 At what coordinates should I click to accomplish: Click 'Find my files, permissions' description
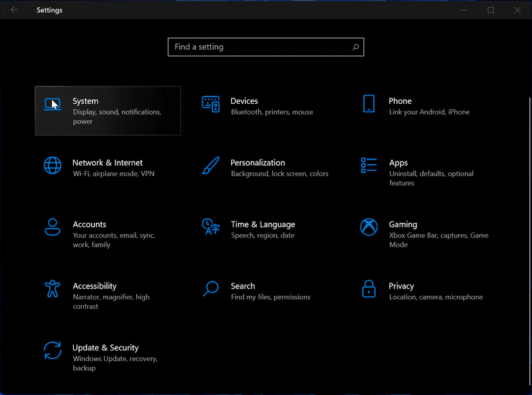(271, 297)
